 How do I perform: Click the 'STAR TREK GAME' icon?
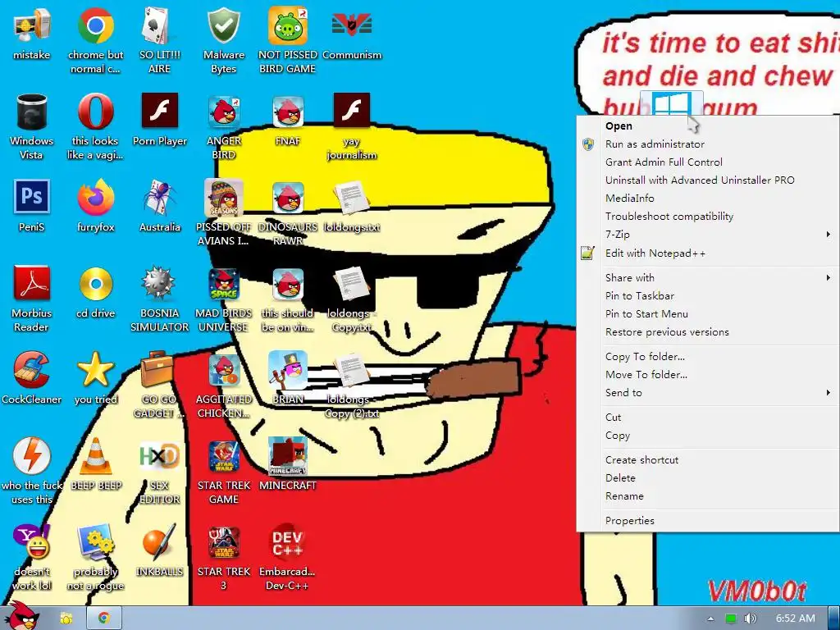[x=223, y=456]
